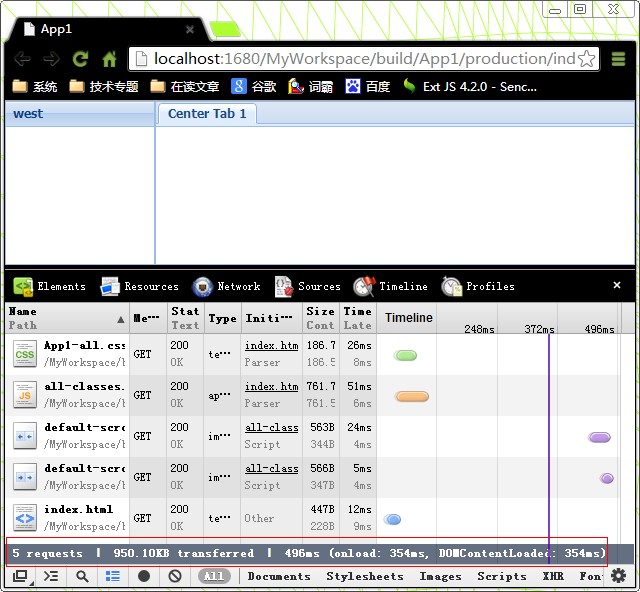The image size is (640, 592).
Task: Sort by the Status column header
Action: point(185,318)
